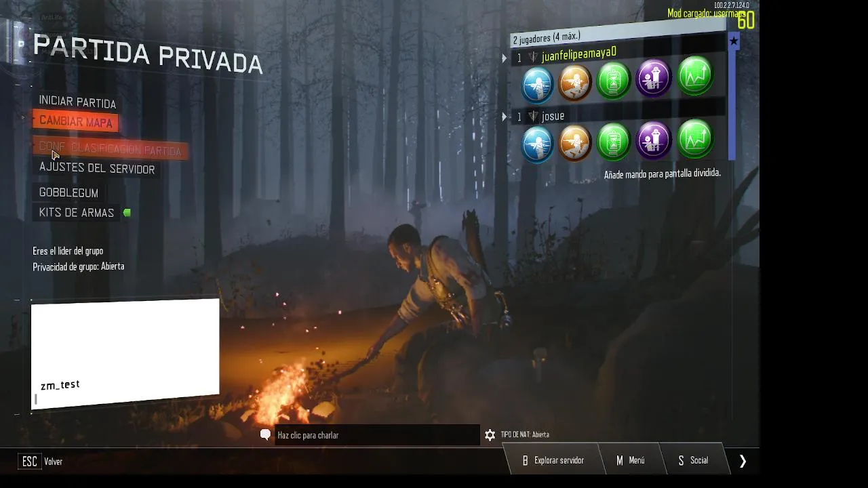Viewport: 868px width, 488px height.
Task: Click the right chevron in the footer bar
Action: pyautogui.click(x=743, y=461)
